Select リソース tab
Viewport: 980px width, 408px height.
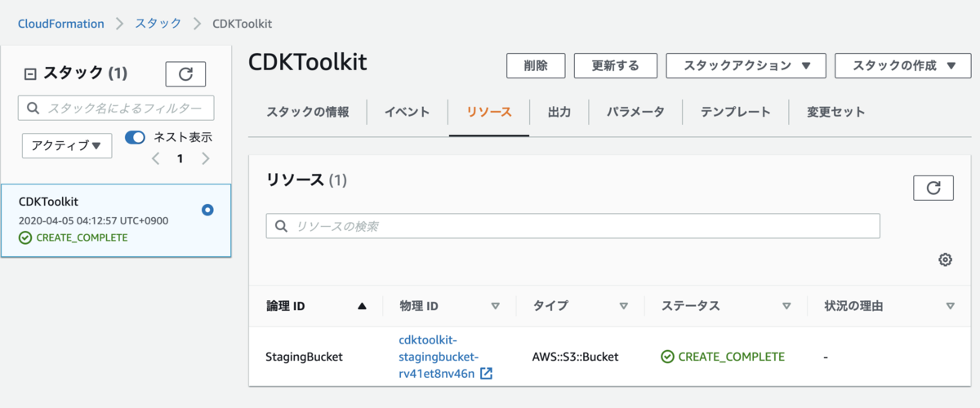[x=489, y=113]
